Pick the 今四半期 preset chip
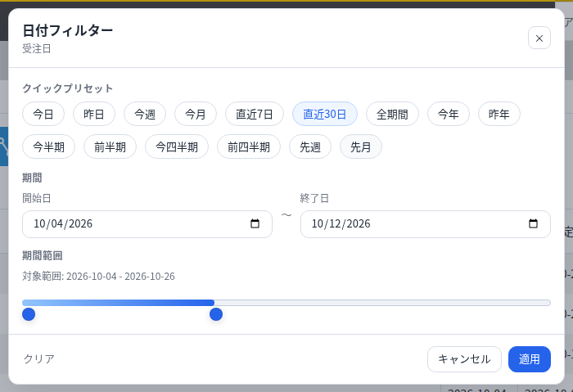 tap(177, 146)
